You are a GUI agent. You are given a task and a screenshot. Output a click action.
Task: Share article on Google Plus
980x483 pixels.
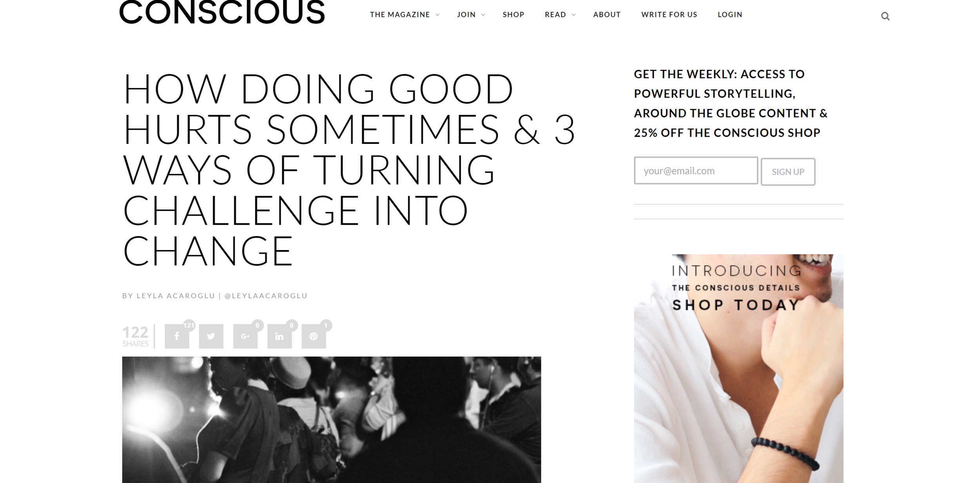point(245,336)
